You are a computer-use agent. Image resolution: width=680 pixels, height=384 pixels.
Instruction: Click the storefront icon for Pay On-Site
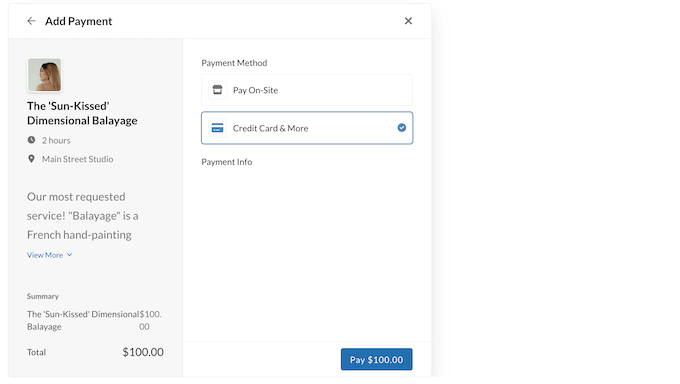coord(217,90)
